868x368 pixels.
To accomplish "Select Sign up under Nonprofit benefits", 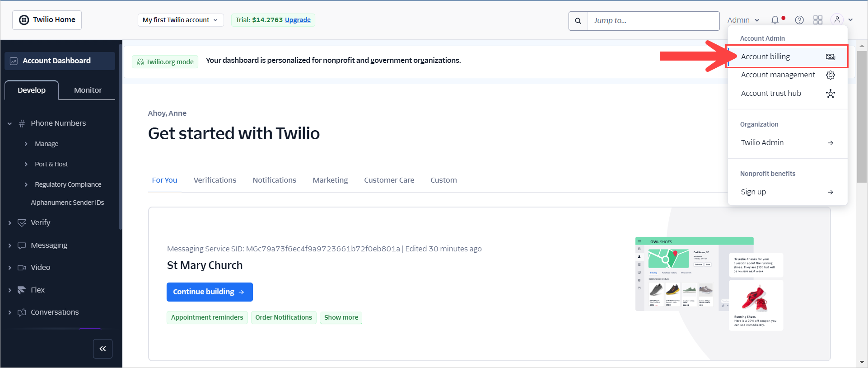I will [x=787, y=192].
